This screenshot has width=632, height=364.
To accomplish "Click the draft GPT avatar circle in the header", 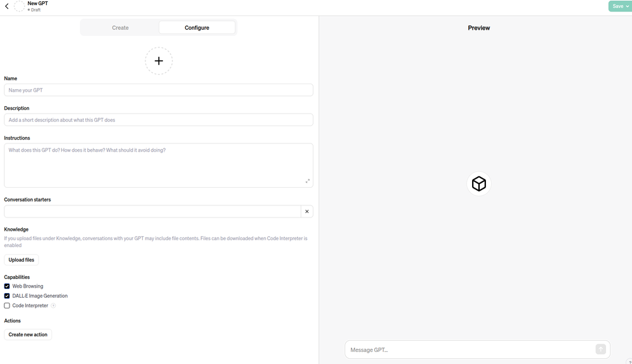I will point(20,6).
